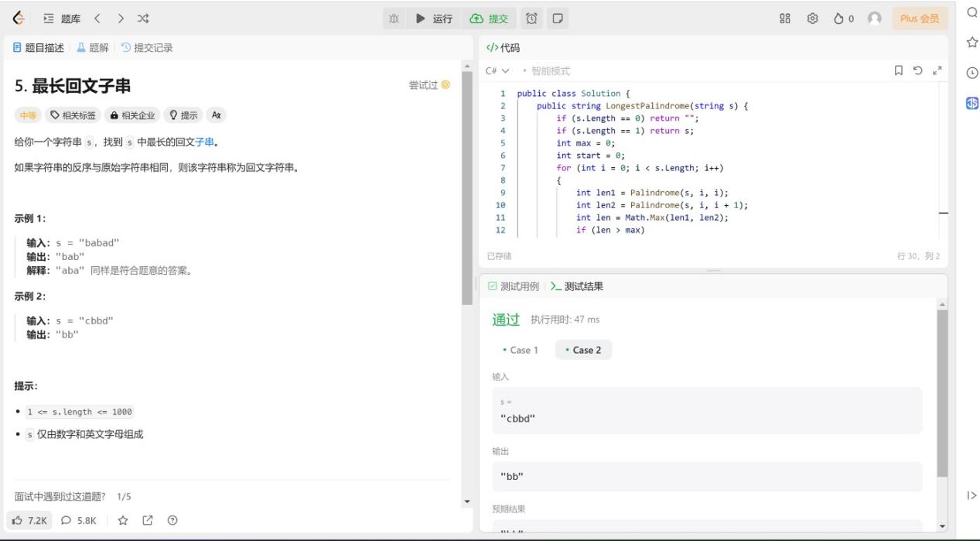Click the debug bug icon
Screen dimensions: 980x541
click(x=394, y=18)
